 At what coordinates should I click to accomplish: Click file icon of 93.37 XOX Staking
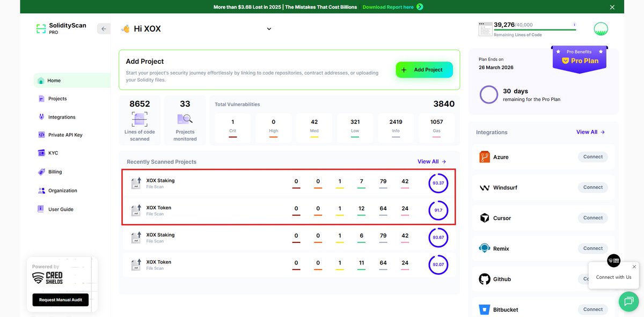pyautogui.click(x=136, y=183)
